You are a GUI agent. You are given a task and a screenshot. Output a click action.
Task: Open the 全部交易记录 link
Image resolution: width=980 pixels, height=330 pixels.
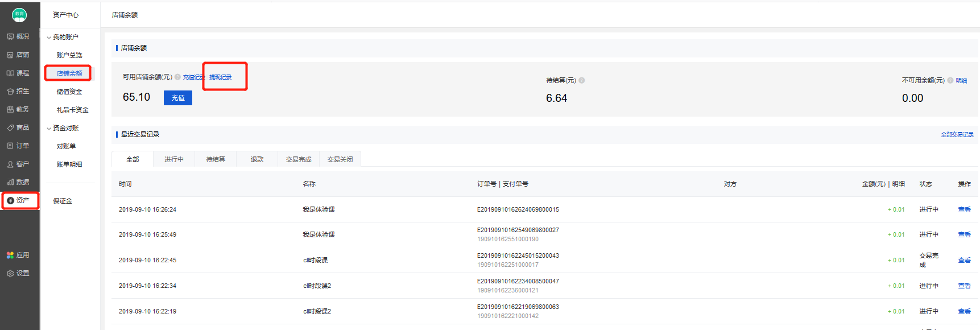tap(957, 135)
